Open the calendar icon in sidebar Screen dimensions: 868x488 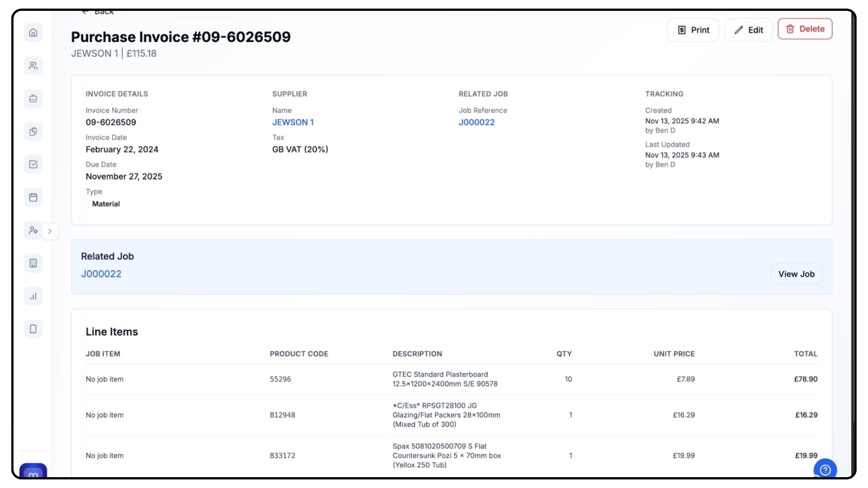pyautogui.click(x=33, y=197)
